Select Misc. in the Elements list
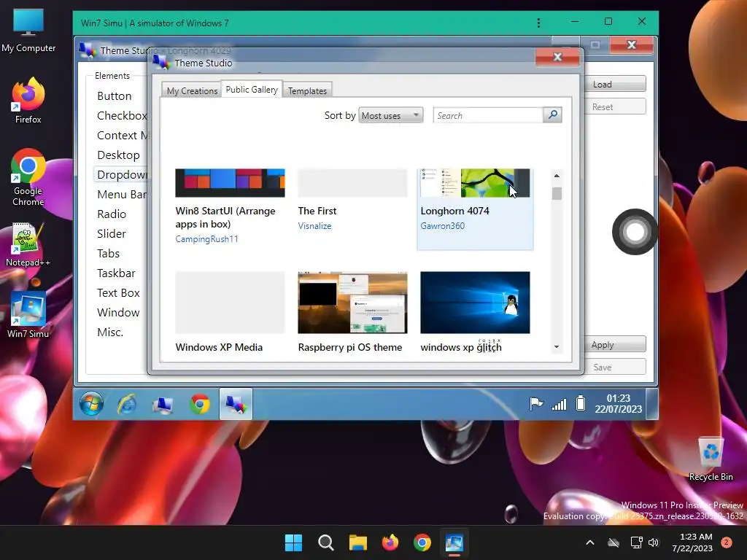Viewport: 747px width, 560px height. tap(110, 332)
